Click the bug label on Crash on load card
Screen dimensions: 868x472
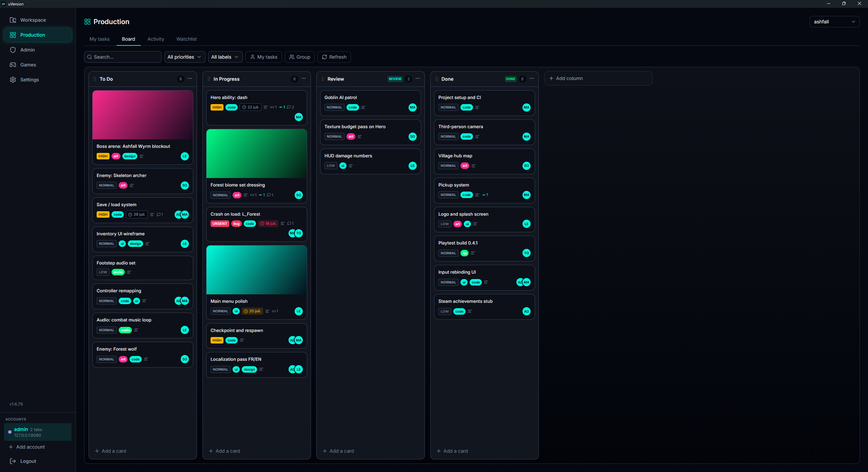236,224
